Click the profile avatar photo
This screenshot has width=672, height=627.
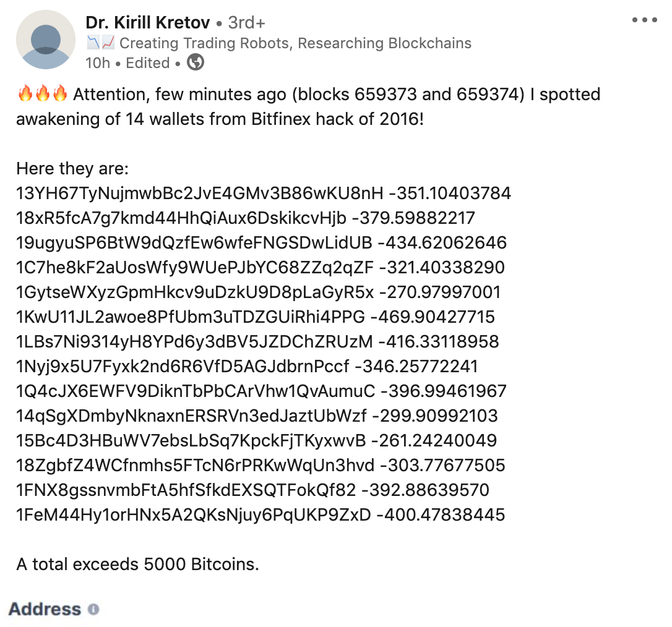[45, 38]
